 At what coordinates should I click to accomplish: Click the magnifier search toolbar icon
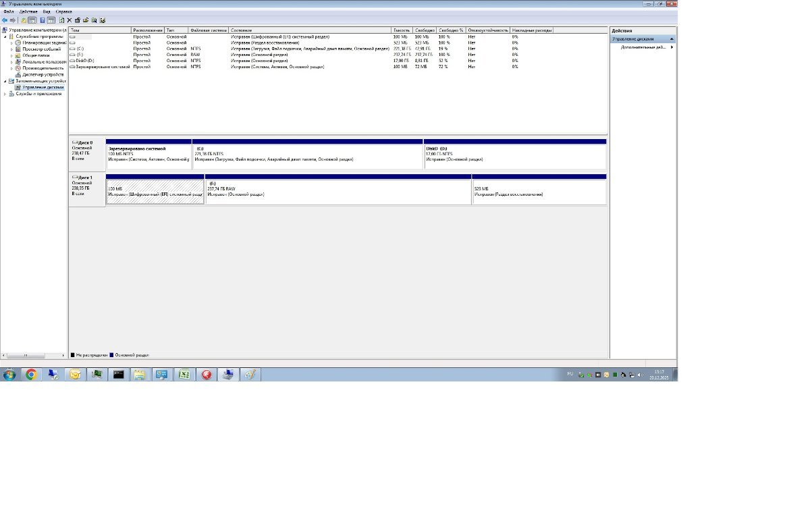coord(94,20)
